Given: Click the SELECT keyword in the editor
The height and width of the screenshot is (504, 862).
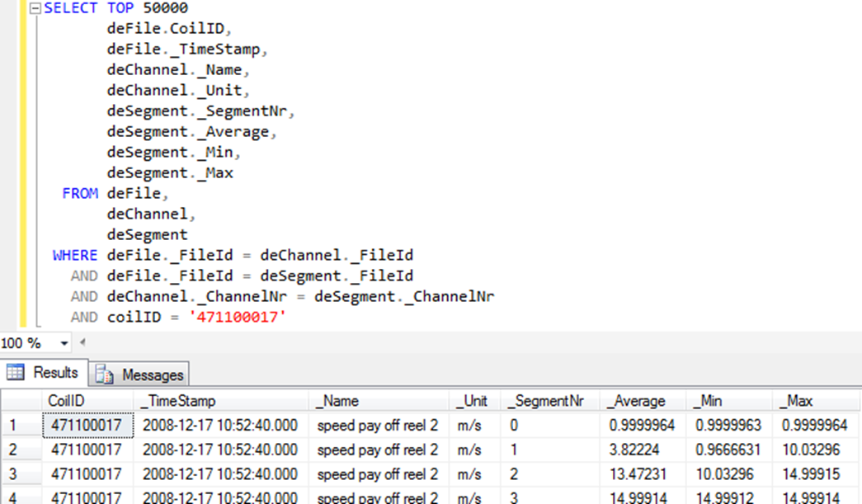Looking at the screenshot, I should coord(71,8).
